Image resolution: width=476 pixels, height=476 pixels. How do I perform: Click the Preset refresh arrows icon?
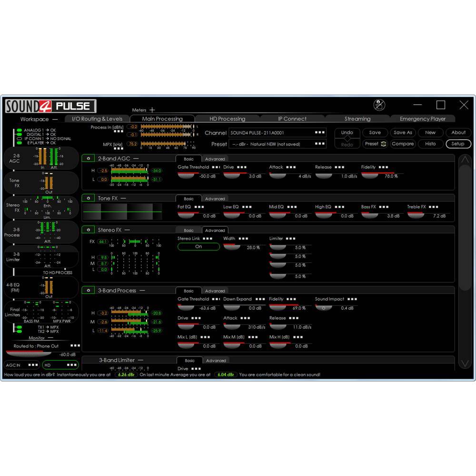tap(383, 144)
